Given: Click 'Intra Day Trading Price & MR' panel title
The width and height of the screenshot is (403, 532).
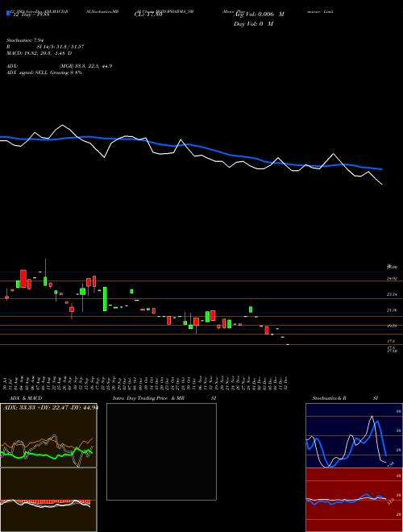Looking at the screenshot, I should pos(148,398).
